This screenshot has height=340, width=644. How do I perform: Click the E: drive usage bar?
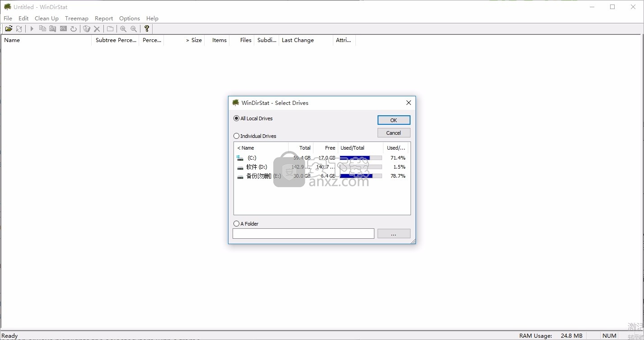click(361, 176)
